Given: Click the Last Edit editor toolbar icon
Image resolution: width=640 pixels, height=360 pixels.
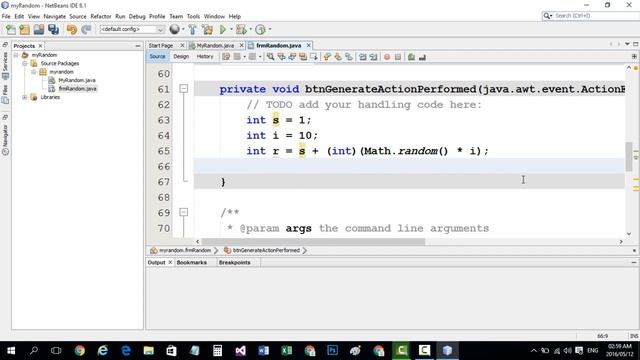Looking at the screenshot, I should click(x=226, y=57).
